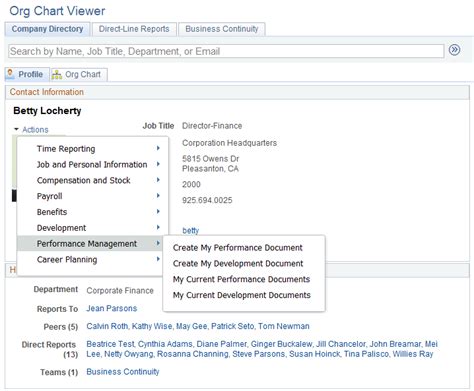Click the Actions link
This screenshot has height=391, width=474.
pos(35,129)
